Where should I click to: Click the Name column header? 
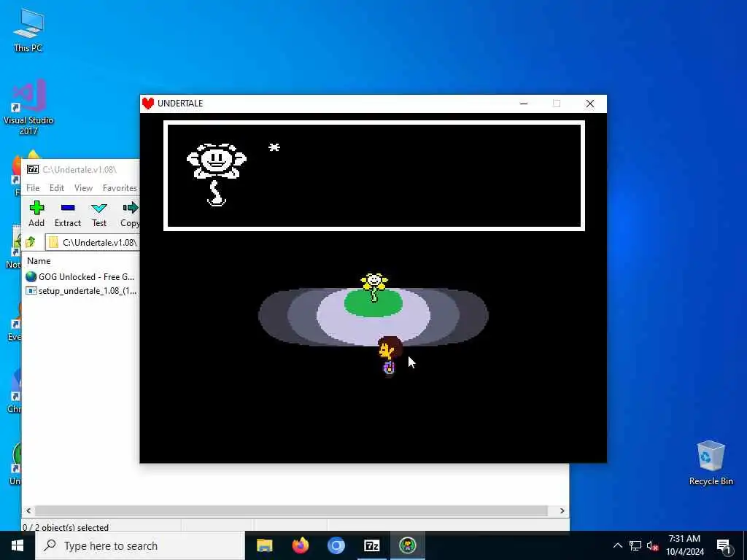(x=39, y=261)
